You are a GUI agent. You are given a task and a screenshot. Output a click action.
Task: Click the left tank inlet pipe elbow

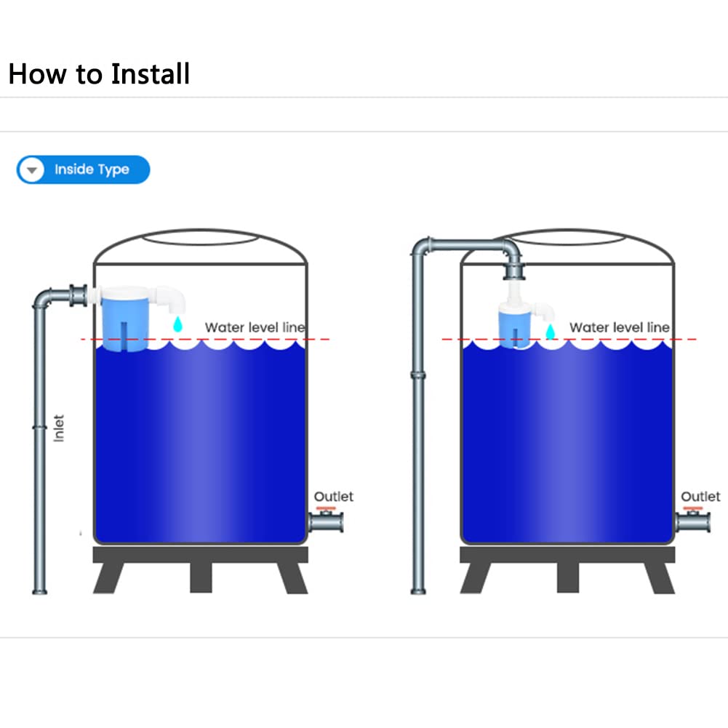pyautogui.click(x=45, y=298)
